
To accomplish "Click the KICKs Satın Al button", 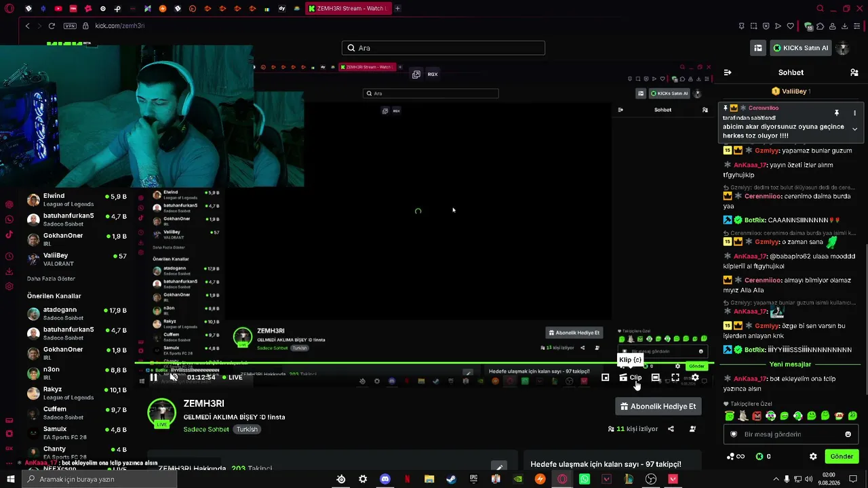I will point(801,48).
